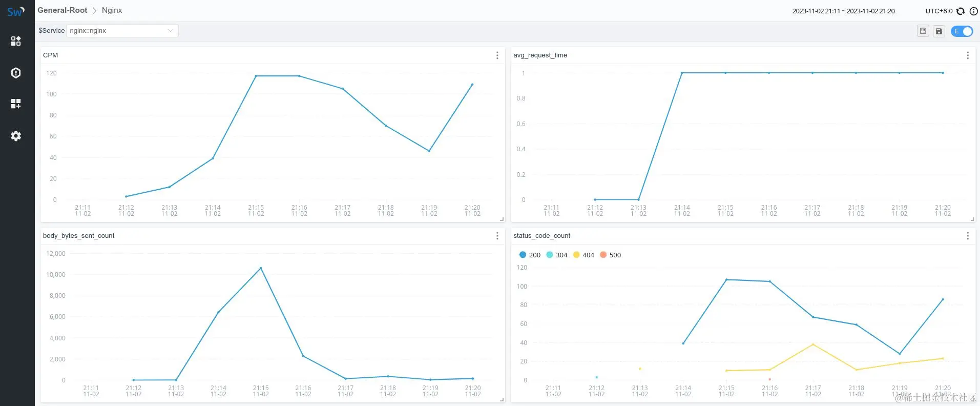
Task: Open the add-widgets dashboard sidebar icon
Action: point(16,104)
